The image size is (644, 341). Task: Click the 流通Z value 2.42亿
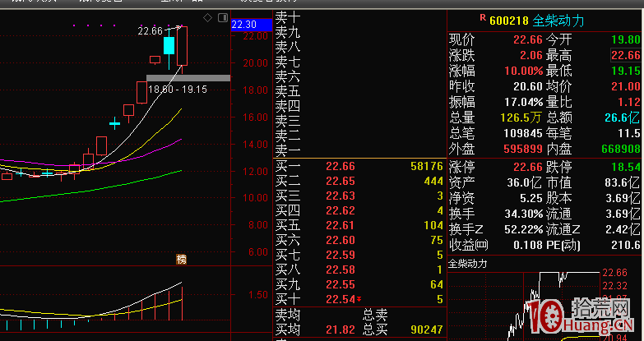pos(622,230)
